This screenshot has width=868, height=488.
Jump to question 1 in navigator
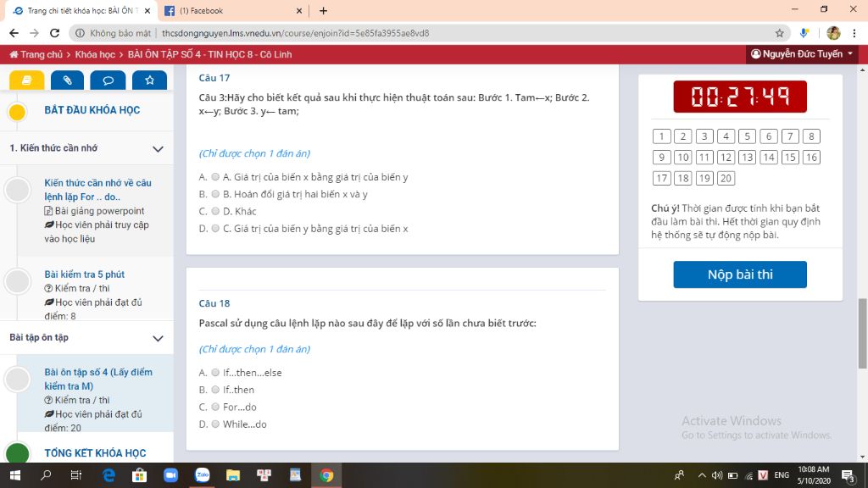click(661, 136)
